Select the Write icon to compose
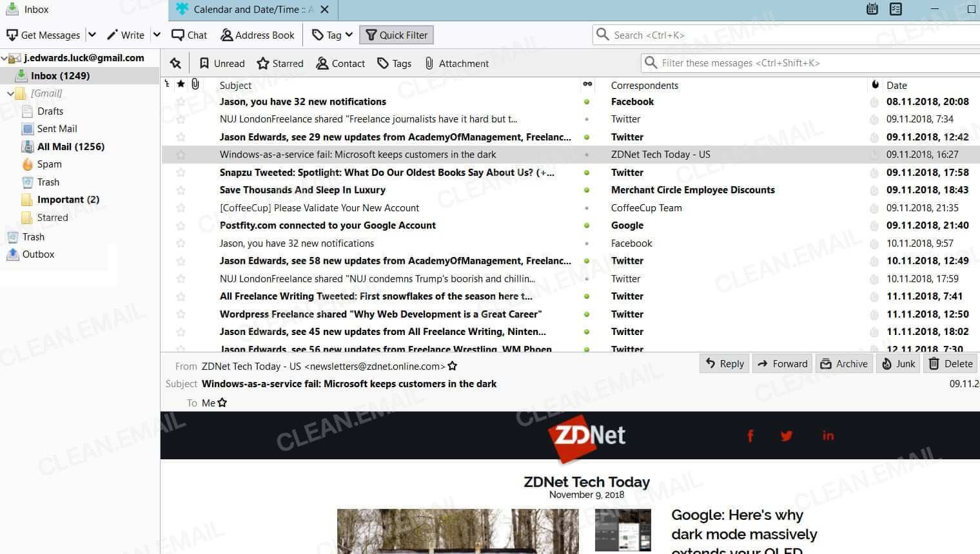 pyautogui.click(x=126, y=35)
